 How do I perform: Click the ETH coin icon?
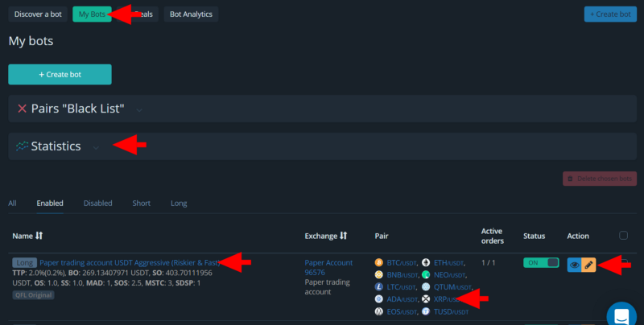[x=426, y=262]
